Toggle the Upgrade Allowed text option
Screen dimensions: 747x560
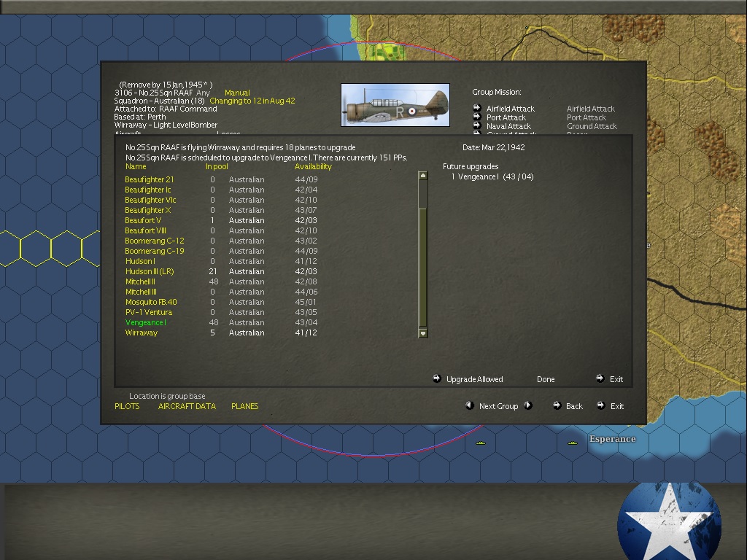(474, 379)
